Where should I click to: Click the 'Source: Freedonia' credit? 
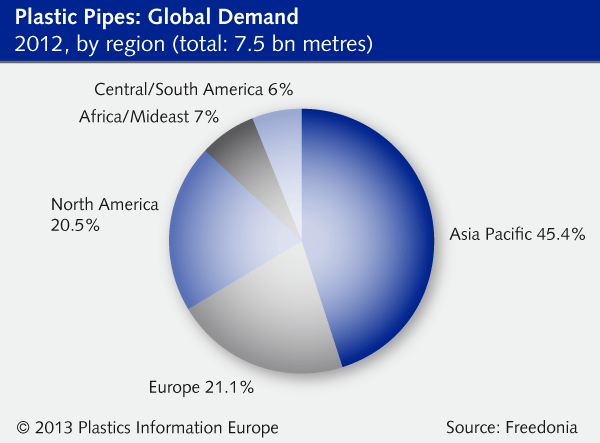click(x=512, y=427)
